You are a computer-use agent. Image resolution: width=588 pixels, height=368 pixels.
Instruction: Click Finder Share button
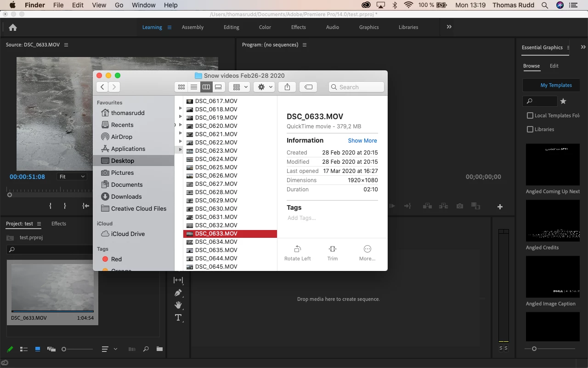click(287, 87)
